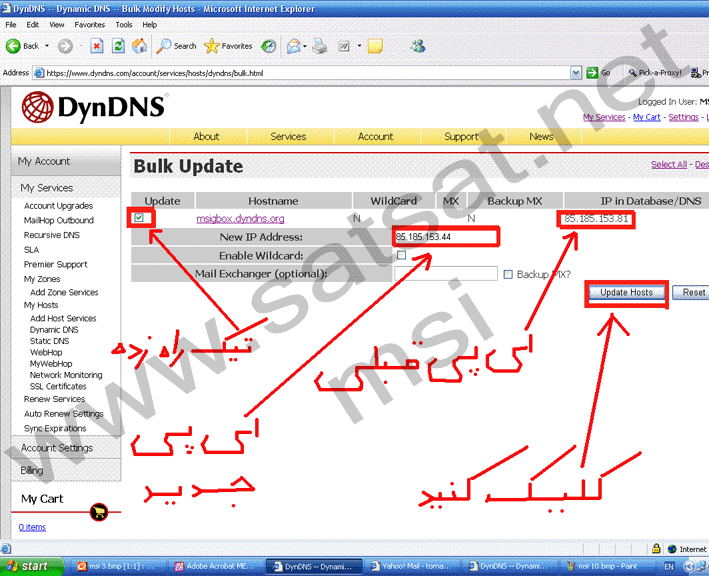Image resolution: width=709 pixels, height=576 pixels.
Task: Open the Edit icon dropdown arrow
Action: click(359, 46)
